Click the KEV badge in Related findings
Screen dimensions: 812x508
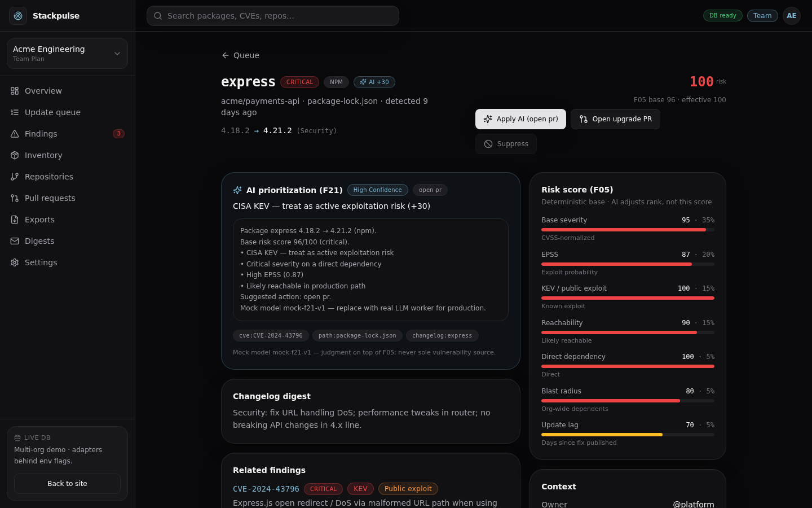coord(360,489)
